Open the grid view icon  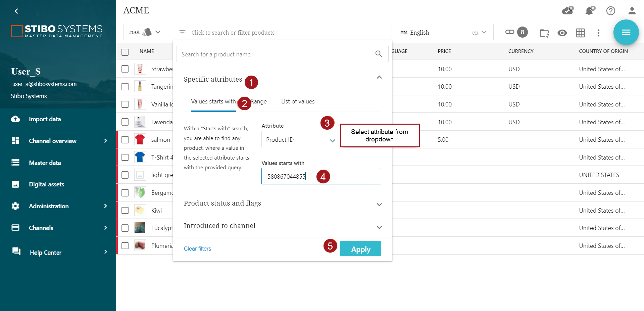coord(580,33)
